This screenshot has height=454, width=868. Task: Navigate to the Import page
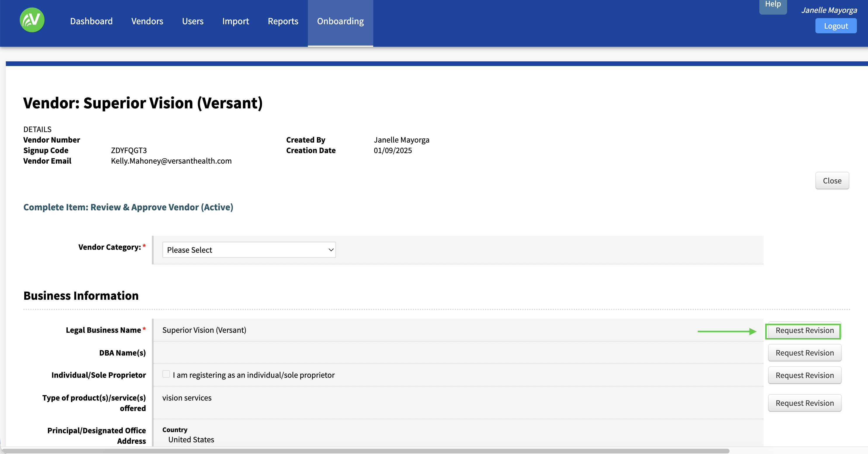pos(235,21)
